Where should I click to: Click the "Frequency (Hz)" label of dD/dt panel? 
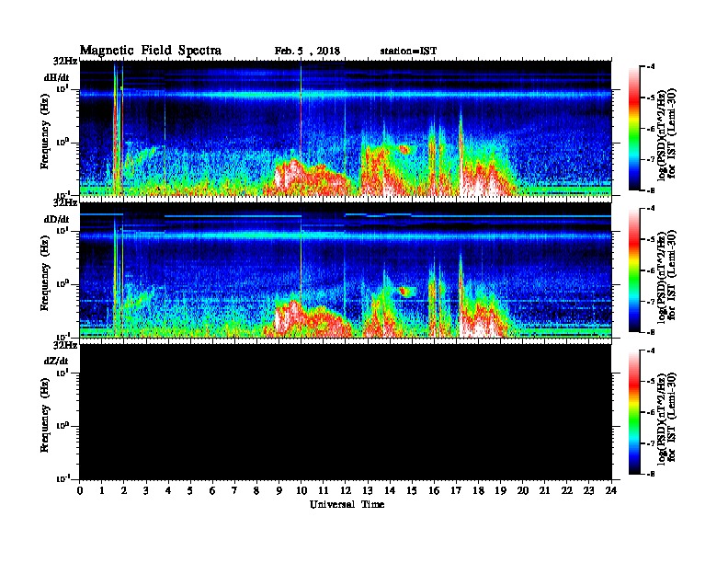(44, 273)
